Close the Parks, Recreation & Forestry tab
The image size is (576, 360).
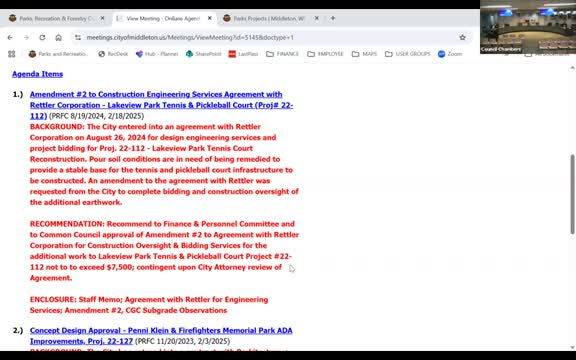102,18
